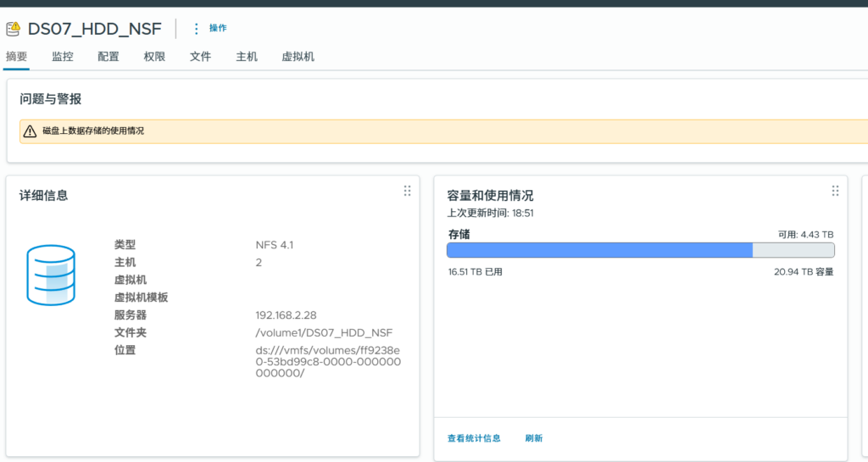This screenshot has height=462, width=868.
Task: Open the 监控 tab
Action: (63, 57)
